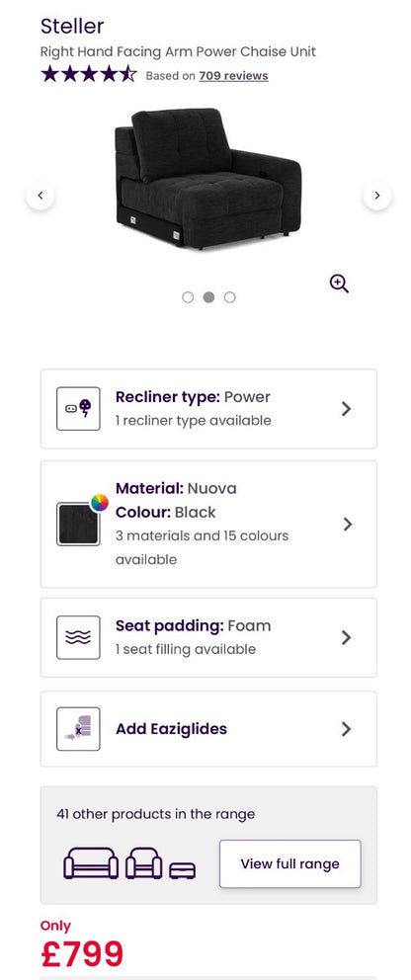Select the first image carousel dot
Viewport: 411px width, 980px height.
coord(188,297)
